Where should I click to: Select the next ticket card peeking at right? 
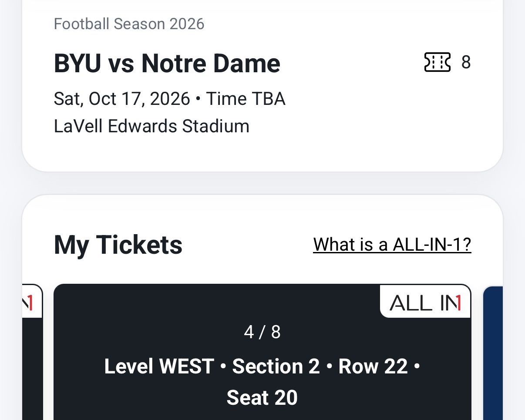(x=493, y=353)
